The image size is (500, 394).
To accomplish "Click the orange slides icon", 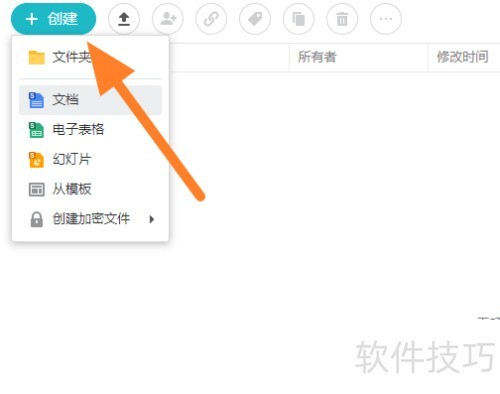I will (36, 160).
